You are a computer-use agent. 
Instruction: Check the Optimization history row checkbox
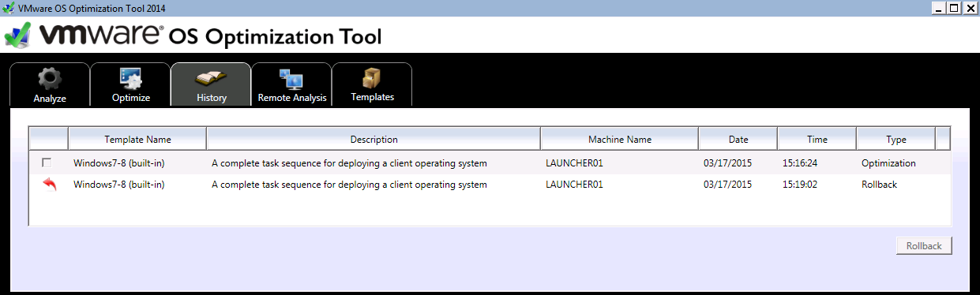click(47, 163)
